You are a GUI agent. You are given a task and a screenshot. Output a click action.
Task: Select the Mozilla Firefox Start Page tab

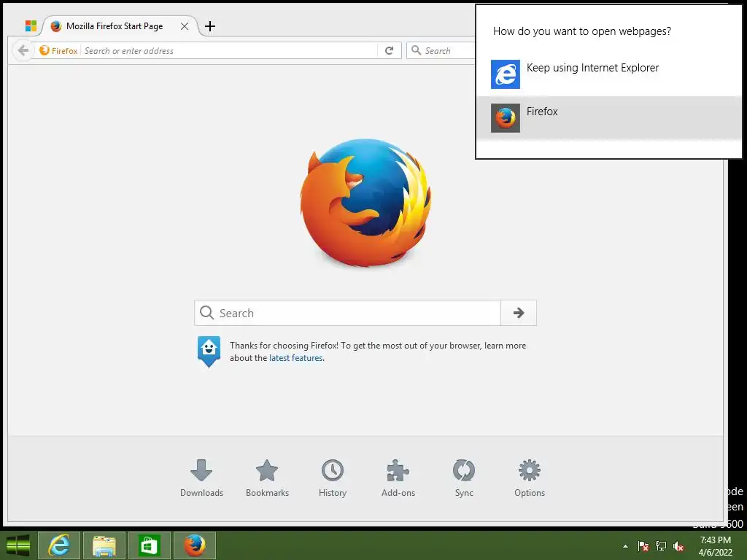pyautogui.click(x=119, y=26)
